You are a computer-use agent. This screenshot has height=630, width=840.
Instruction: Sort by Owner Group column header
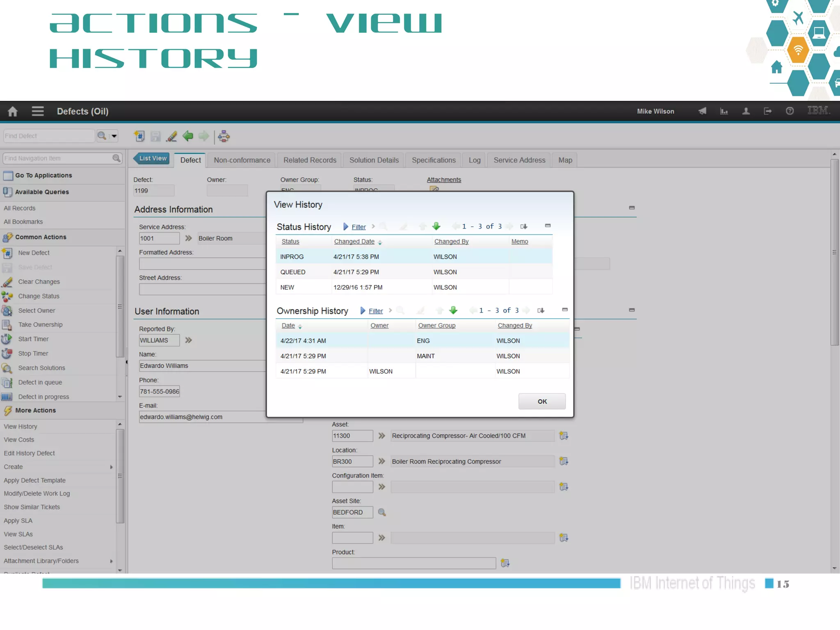[437, 326]
